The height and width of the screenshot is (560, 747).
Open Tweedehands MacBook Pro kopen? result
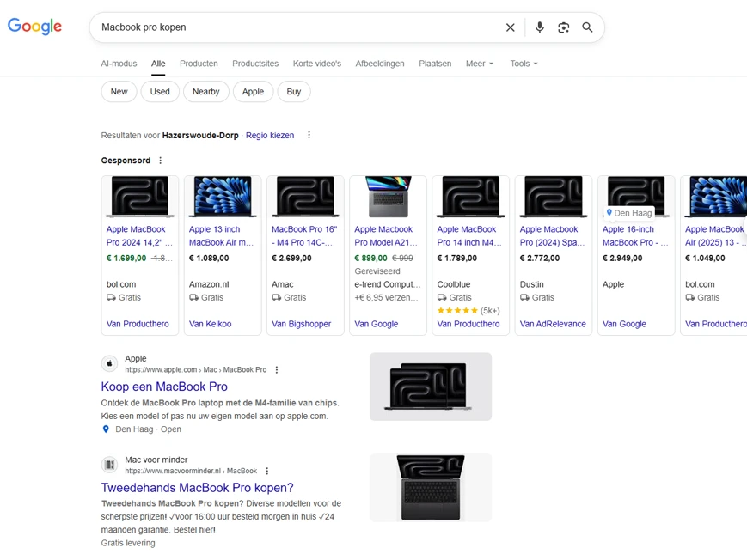coord(197,488)
